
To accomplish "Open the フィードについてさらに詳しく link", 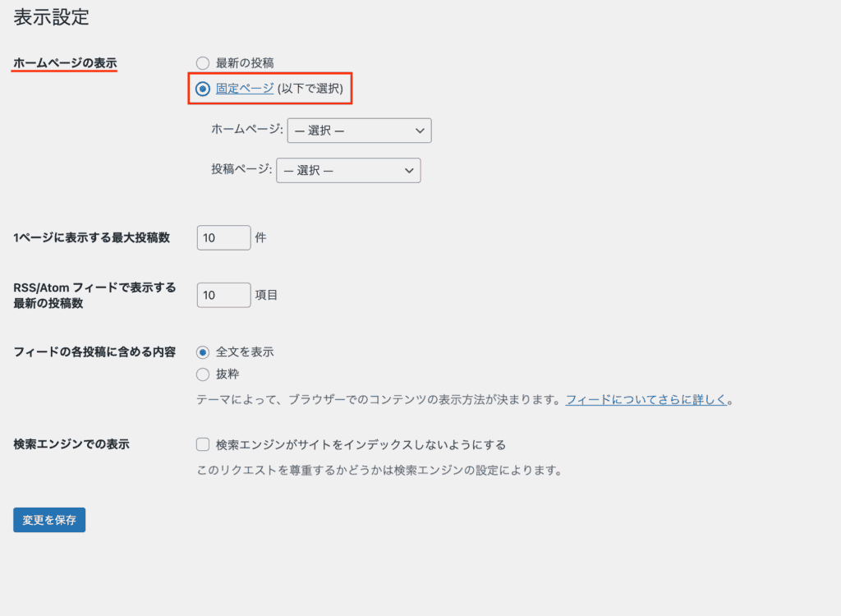I will (x=646, y=400).
